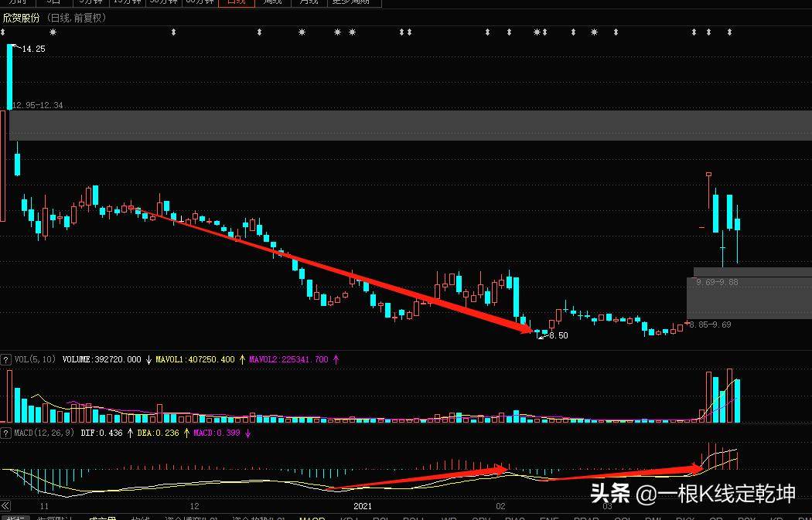Click the VOLUME:392720.000 value
The width and height of the screenshot is (812, 520).
pyautogui.click(x=101, y=359)
